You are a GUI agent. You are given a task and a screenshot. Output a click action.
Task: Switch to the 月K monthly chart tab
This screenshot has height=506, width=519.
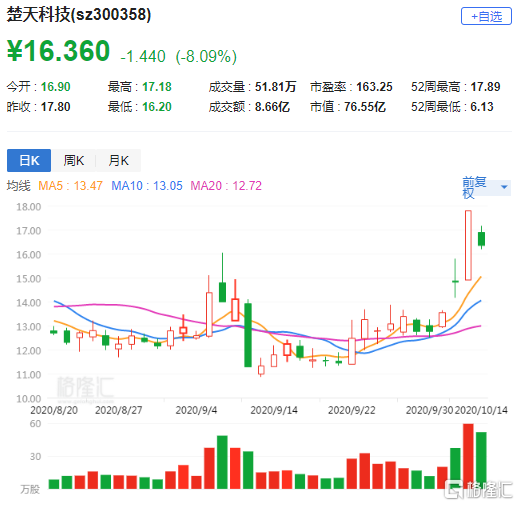[x=118, y=160]
